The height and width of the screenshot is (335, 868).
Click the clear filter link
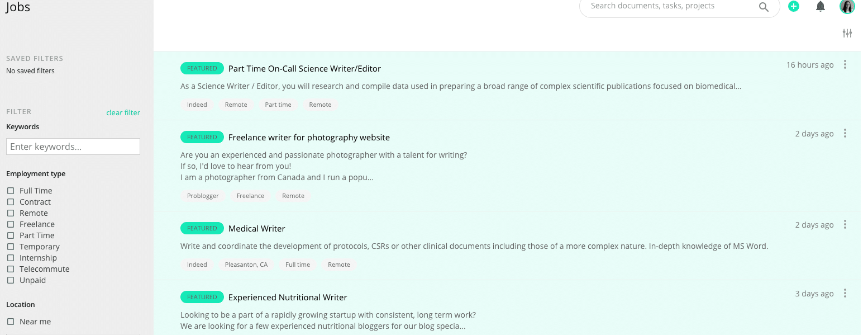click(123, 112)
